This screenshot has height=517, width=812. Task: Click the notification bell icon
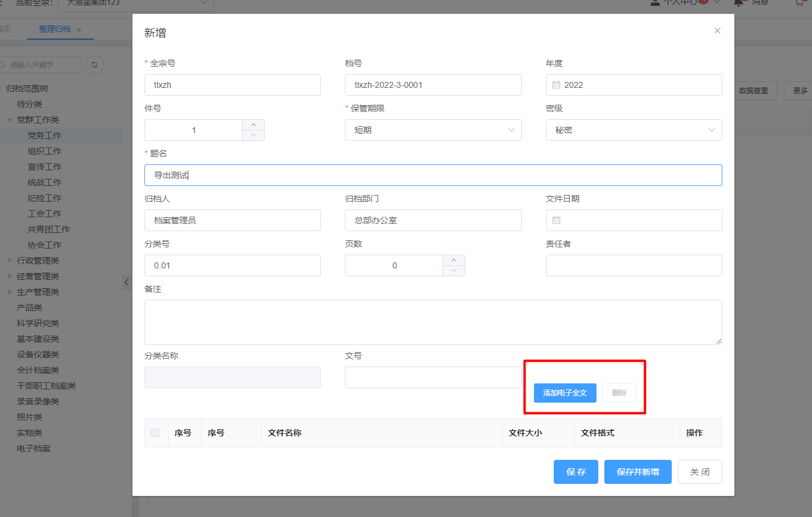pos(738,2)
